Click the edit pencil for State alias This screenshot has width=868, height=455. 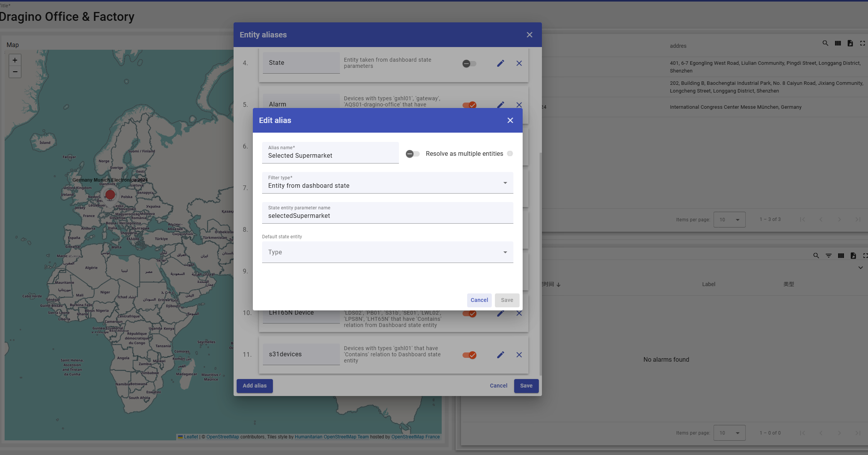[x=500, y=63]
